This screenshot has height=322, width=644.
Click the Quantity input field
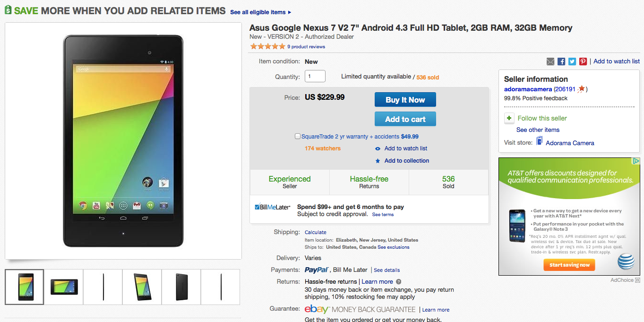[x=315, y=76]
